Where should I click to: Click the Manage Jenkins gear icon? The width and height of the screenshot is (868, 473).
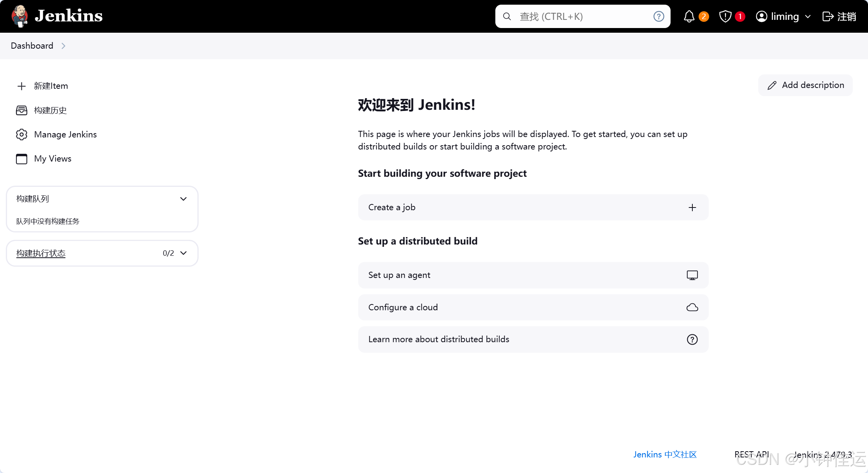(x=21, y=134)
